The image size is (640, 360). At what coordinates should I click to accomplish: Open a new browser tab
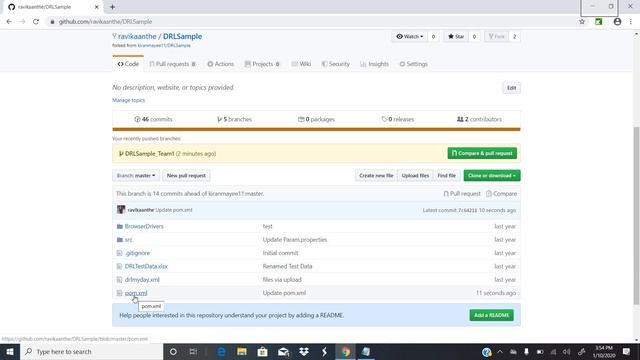pyautogui.click(x=112, y=7)
